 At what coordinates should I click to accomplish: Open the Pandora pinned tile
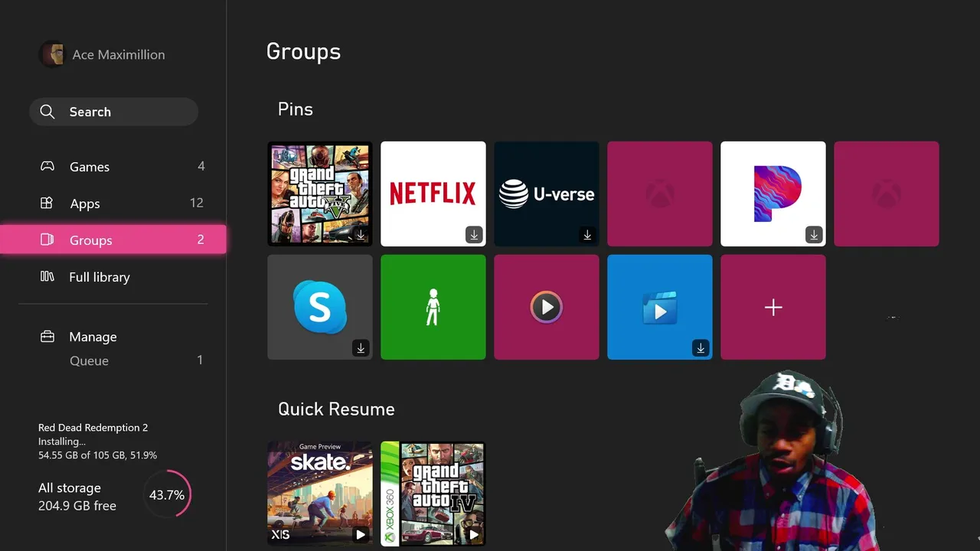(773, 194)
